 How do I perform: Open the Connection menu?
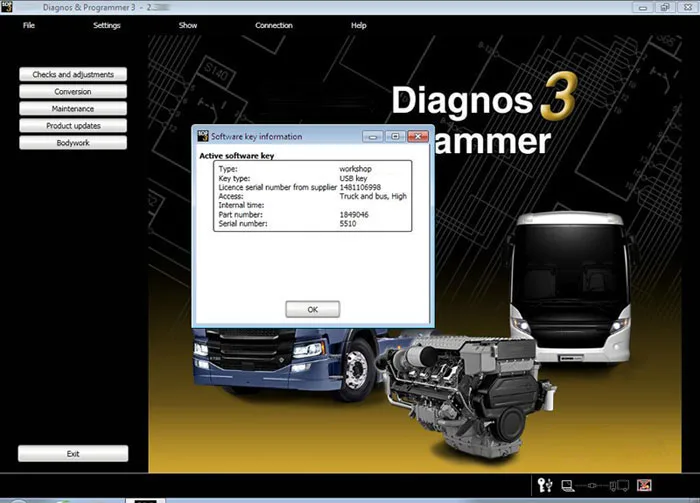point(274,25)
